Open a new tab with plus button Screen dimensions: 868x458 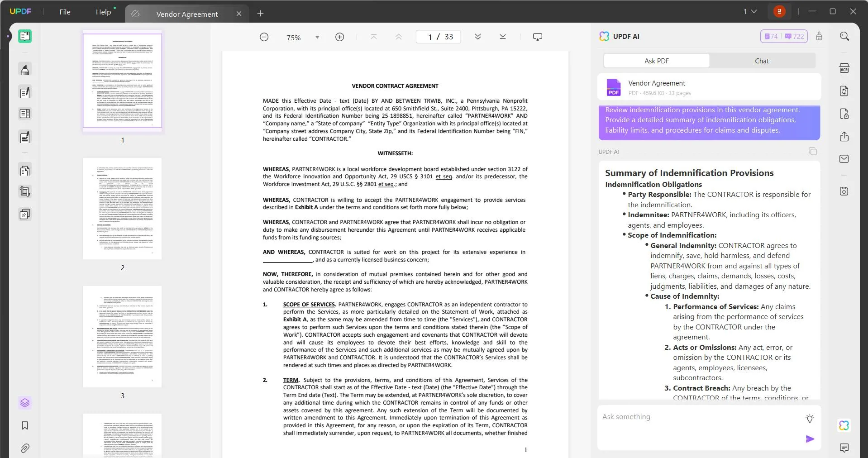point(260,14)
